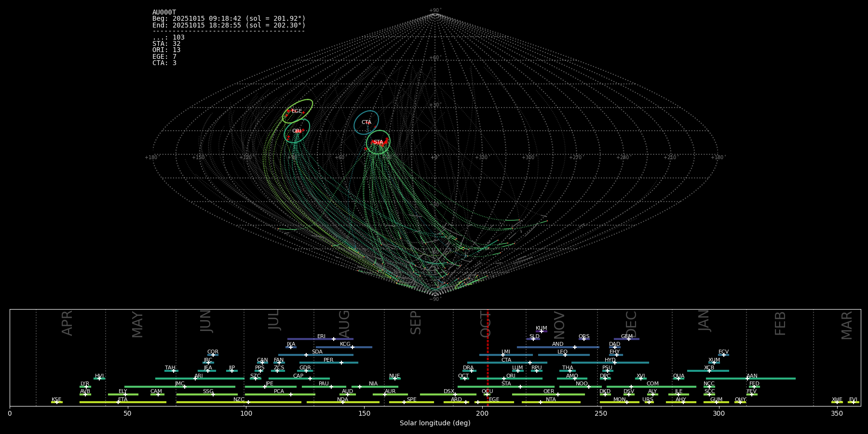This screenshot has height=434, width=868.
Task: Click the SPE shower label in timeline
Action: point(411,400)
